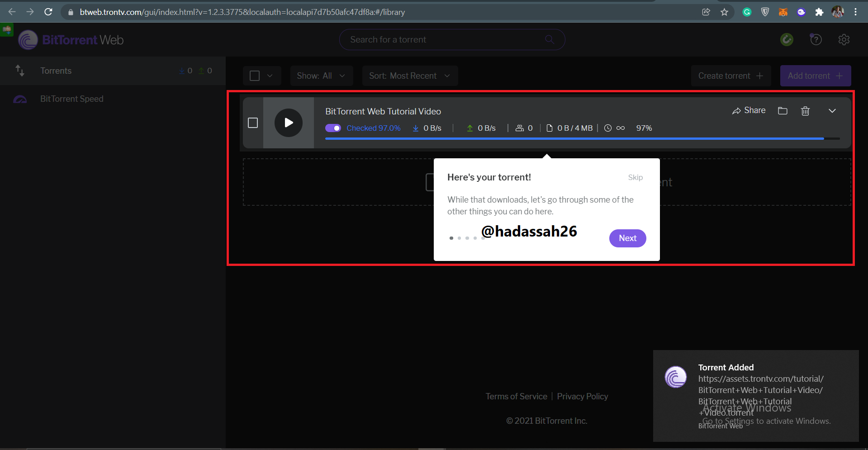The height and width of the screenshot is (450, 868).
Task: Click the browser forward arrow
Action: tap(30, 12)
